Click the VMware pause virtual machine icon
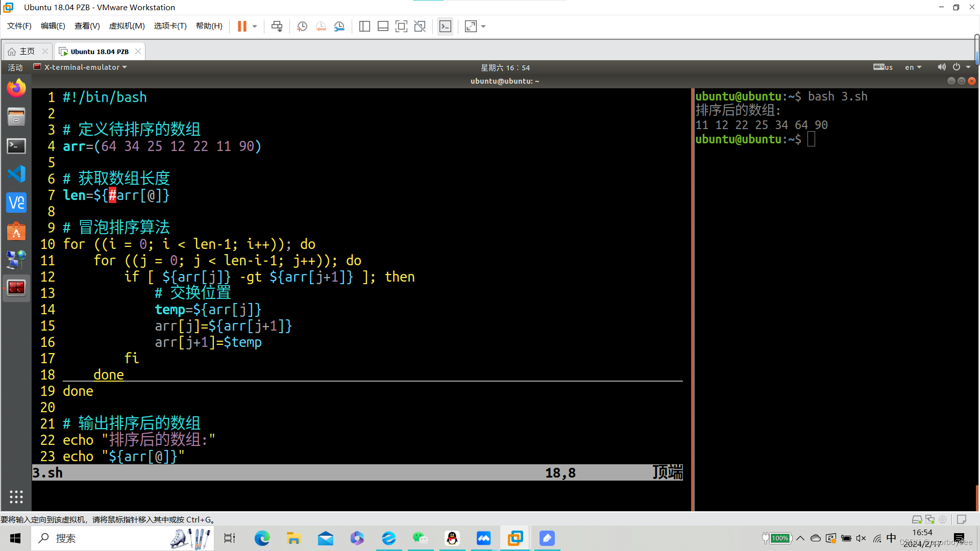 tap(242, 27)
